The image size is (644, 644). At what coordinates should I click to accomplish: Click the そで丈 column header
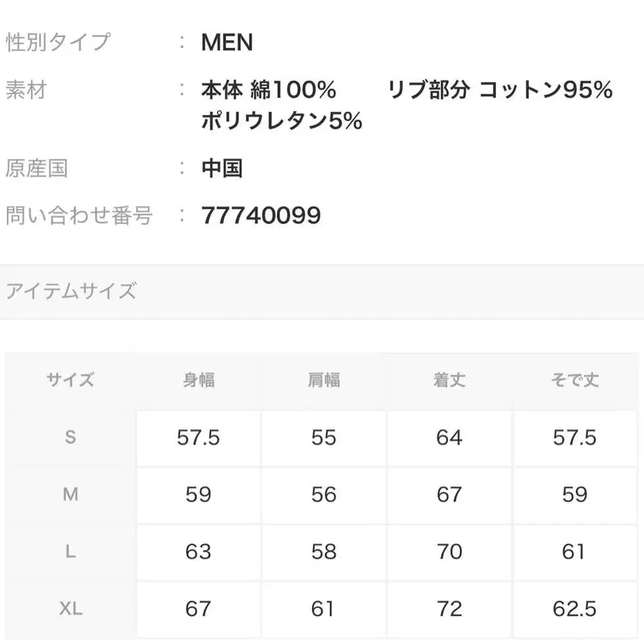point(575,380)
